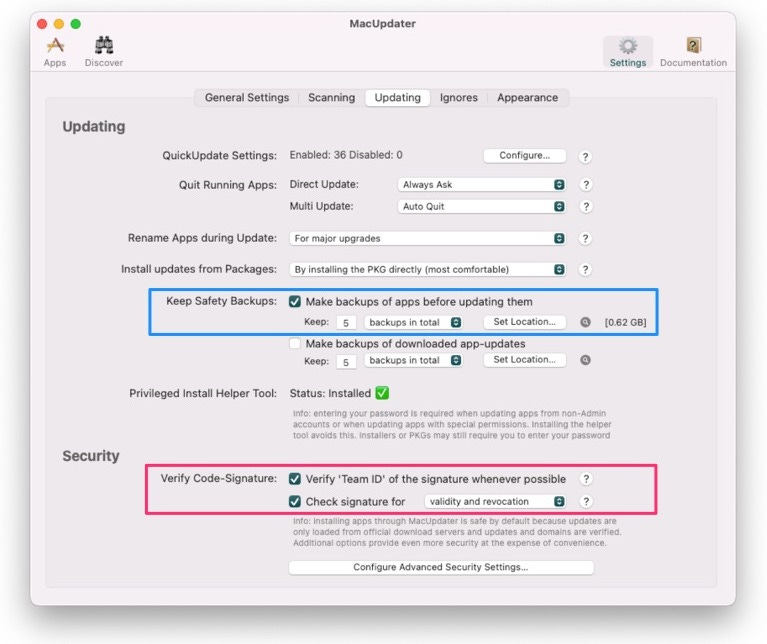Edit the Keep count for downloaded app-updates
This screenshot has height=644, width=767.
pos(346,362)
